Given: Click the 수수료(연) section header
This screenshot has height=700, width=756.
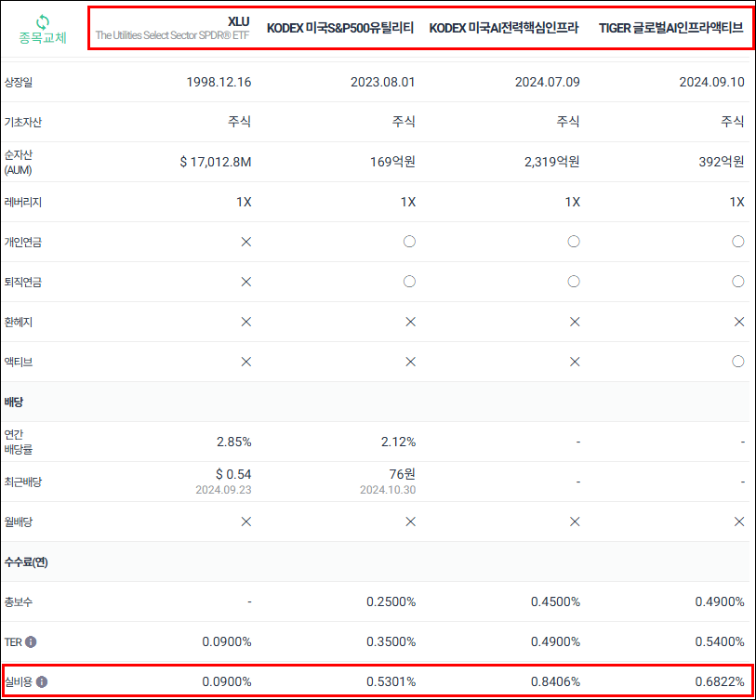Looking at the screenshot, I should [x=26, y=562].
